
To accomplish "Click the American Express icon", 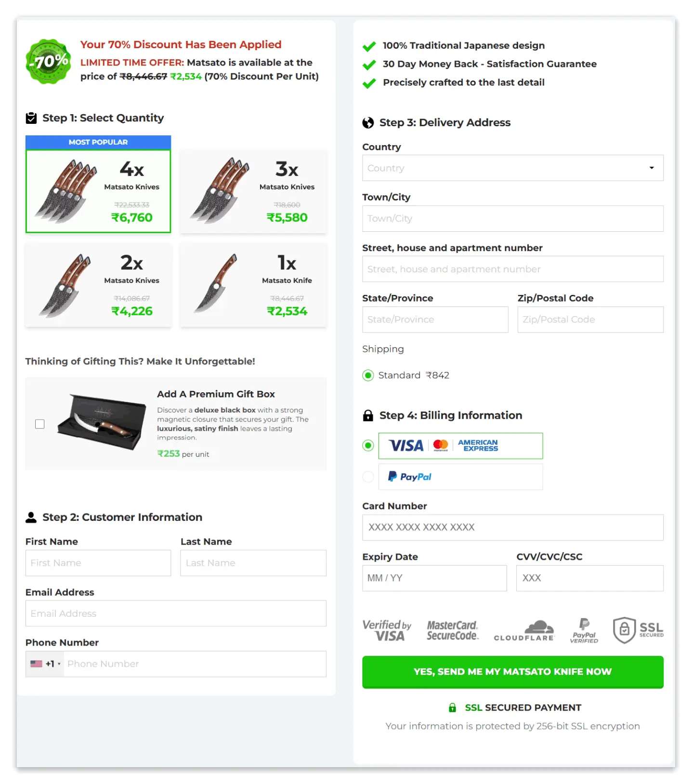I will coord(478,446).
